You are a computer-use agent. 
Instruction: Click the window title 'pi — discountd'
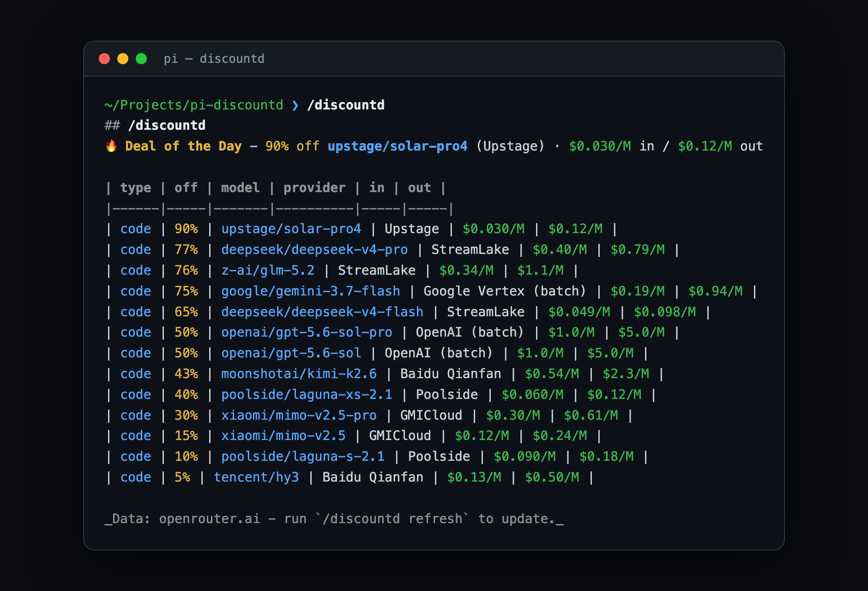tap(214, 59)
